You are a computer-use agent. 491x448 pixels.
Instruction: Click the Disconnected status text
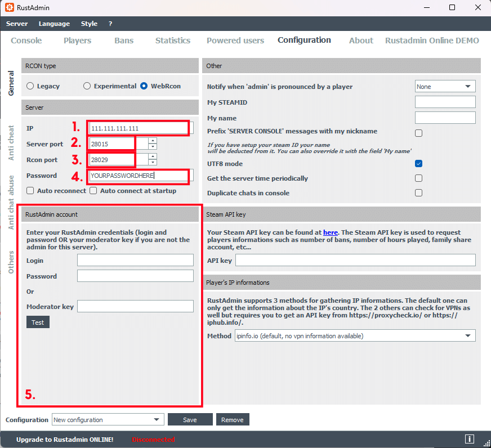click(153, 439)
